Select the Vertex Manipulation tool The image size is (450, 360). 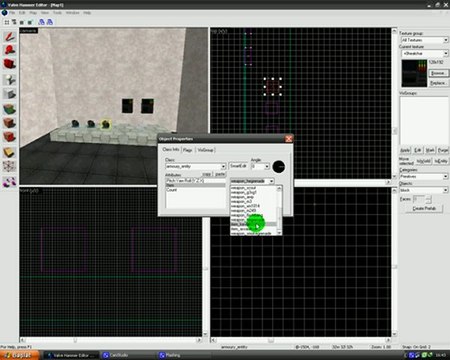pyautogui.click(x=9, y=166)
